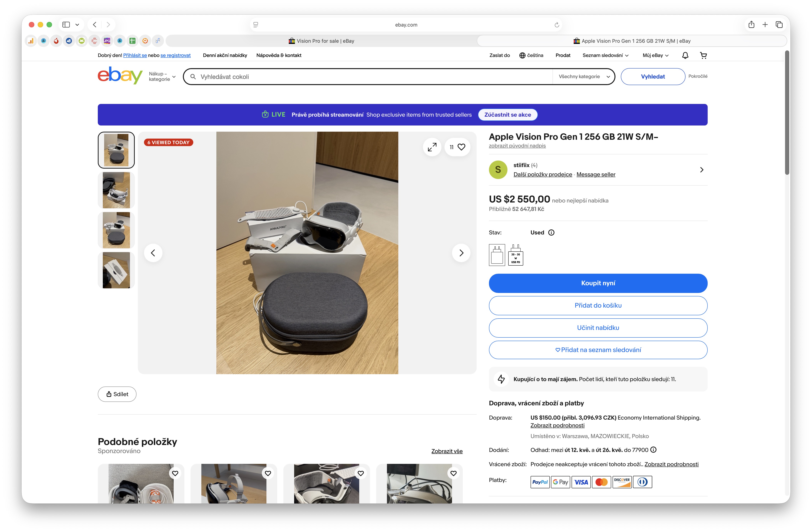Open the Všechny kategorie dropdown

pyautogui.click(x=584, y=77)
